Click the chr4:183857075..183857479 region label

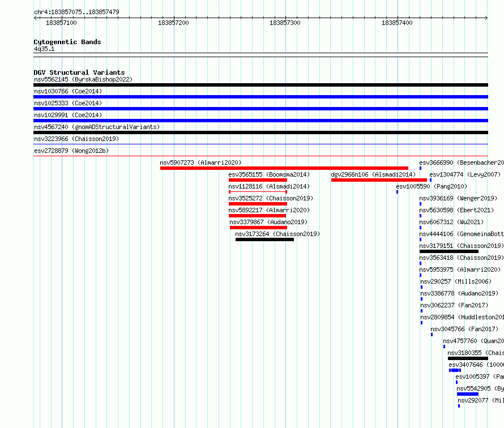click(x=76, y=12)
